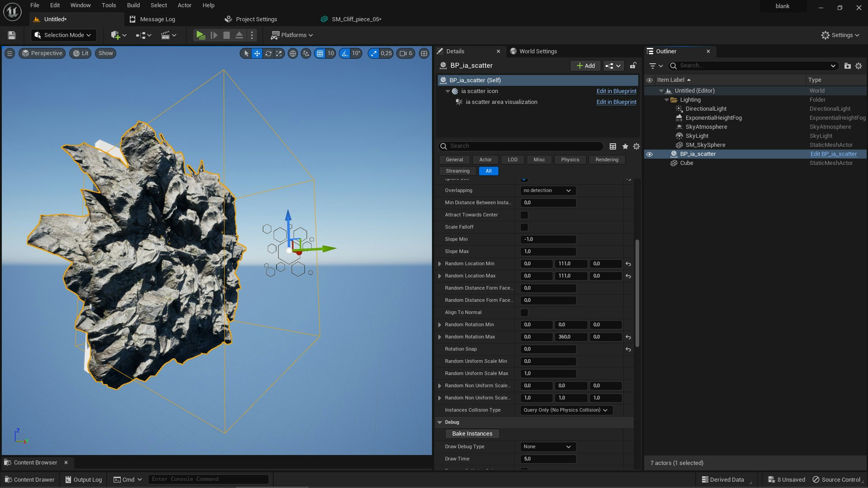Expand the Random Rotation Max vector
This screenshot has height=488, width=868.
pos(439,337)
